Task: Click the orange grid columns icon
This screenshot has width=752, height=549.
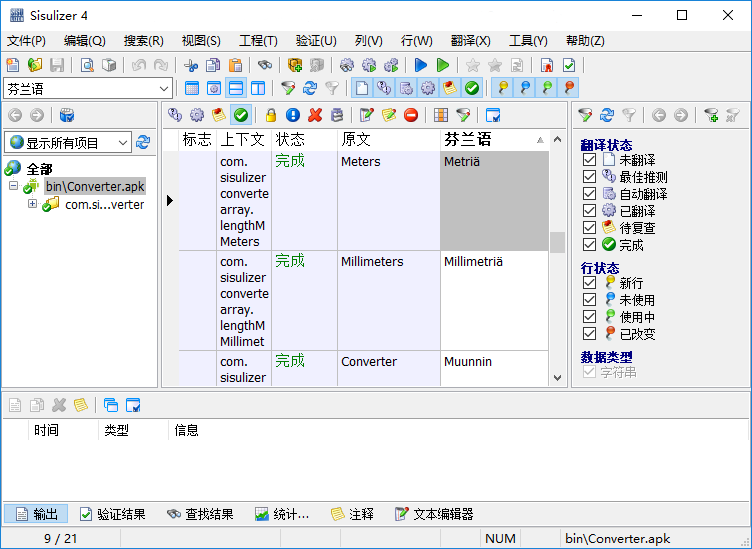Action: (x=441, y=115)
